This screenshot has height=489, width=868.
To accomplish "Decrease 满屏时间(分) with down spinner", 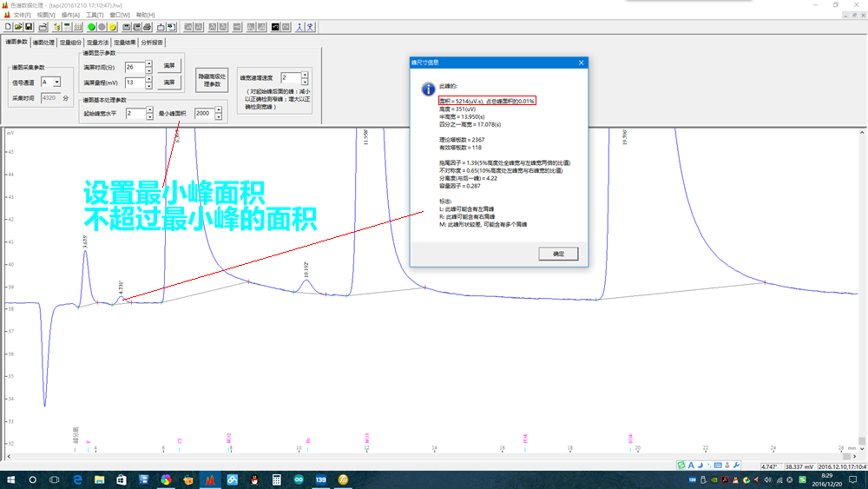I will coord(149,70).
